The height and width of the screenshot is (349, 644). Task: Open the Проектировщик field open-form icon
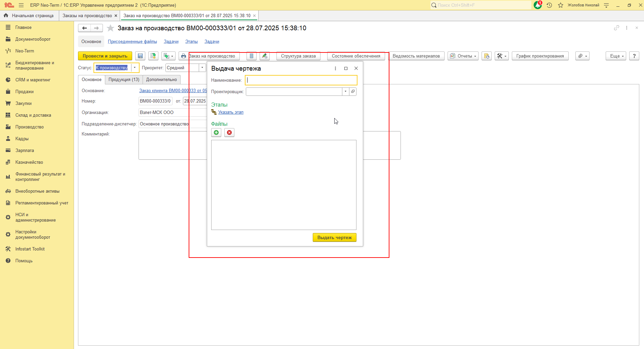coord(353,91)
